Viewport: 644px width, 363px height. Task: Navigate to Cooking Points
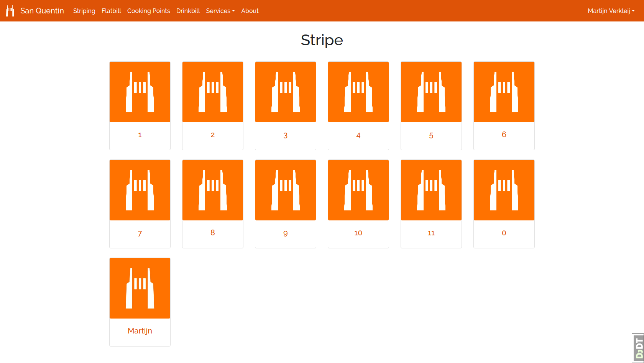click(148, 11)
